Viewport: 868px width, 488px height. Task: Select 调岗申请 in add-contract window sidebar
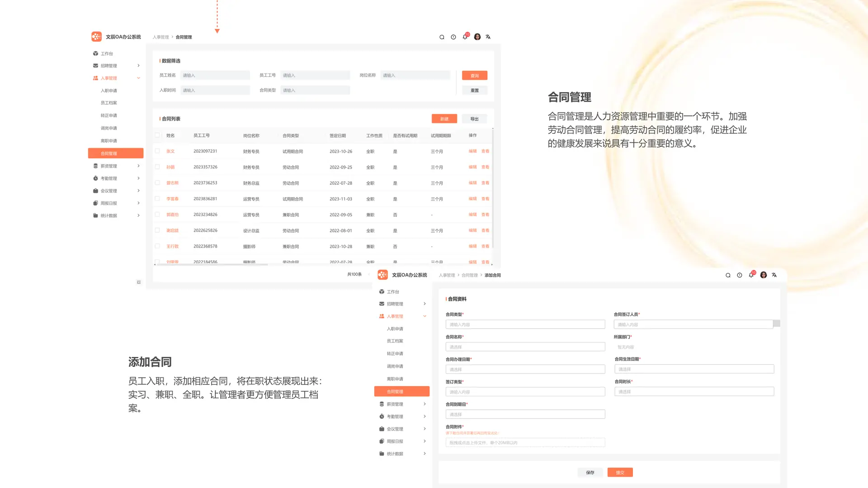click(395, 366)
